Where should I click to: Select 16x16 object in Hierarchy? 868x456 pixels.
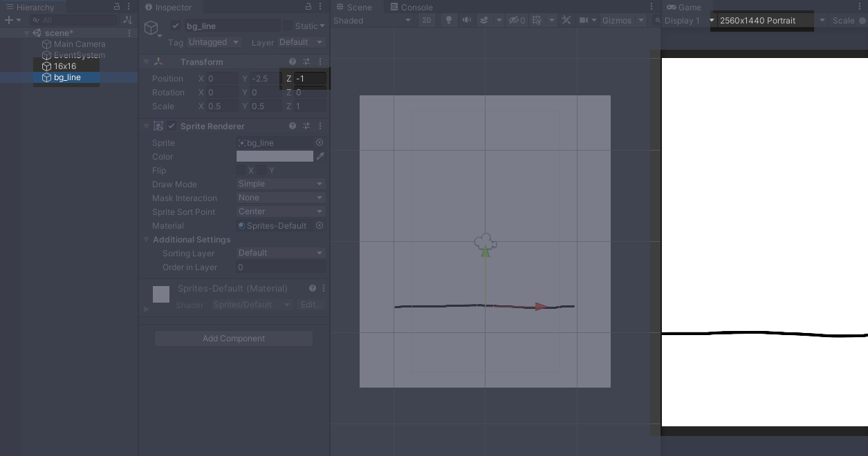point(65,66)
